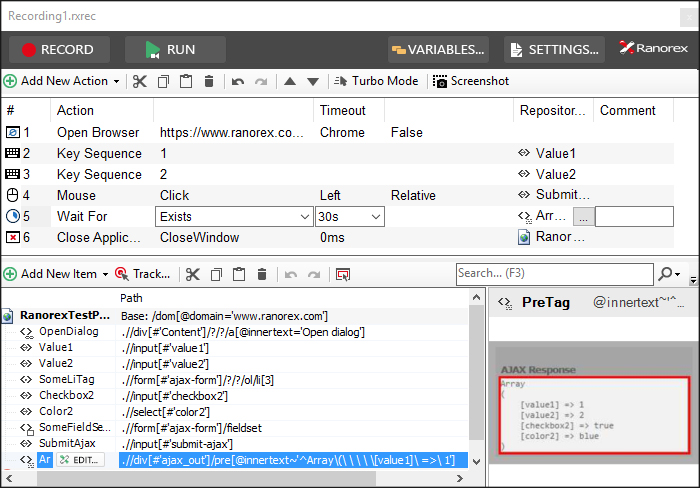Start recording with the RECORD button
700x488 pixels.
(59, 50)
